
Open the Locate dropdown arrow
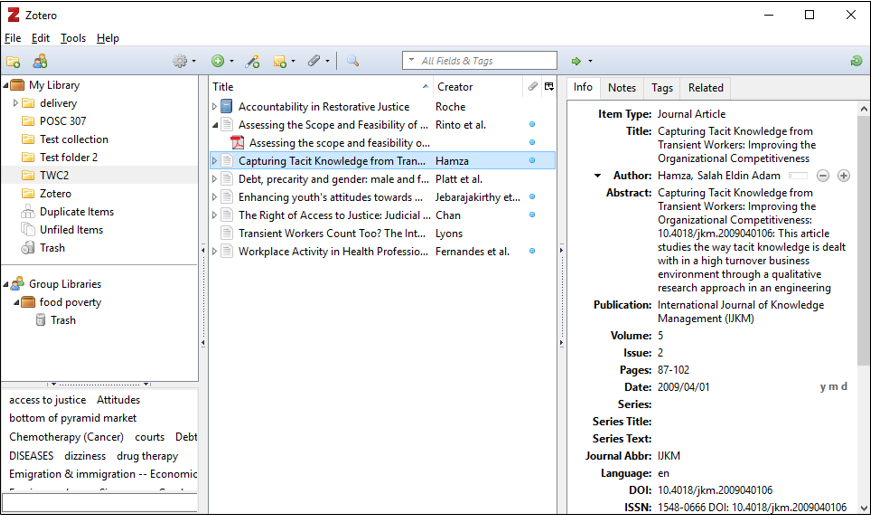[590, 61]
